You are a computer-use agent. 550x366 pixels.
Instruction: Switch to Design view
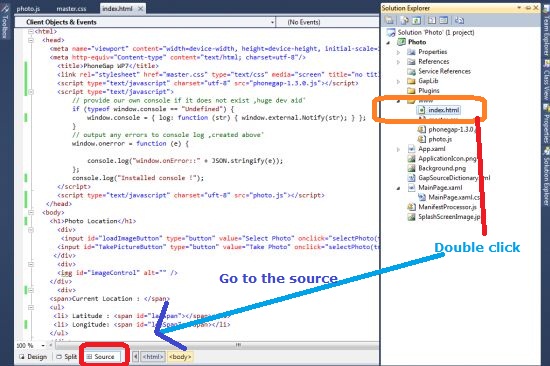(x=34, y=357)
